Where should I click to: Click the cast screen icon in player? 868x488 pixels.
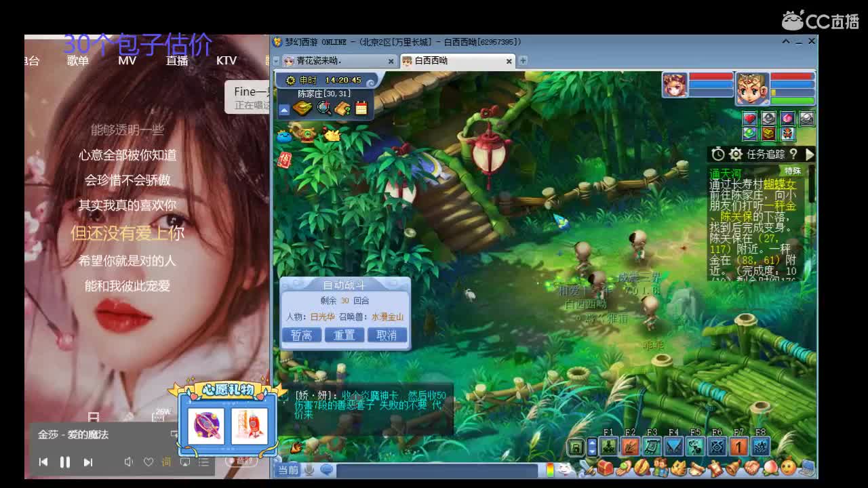click(184, 462)
